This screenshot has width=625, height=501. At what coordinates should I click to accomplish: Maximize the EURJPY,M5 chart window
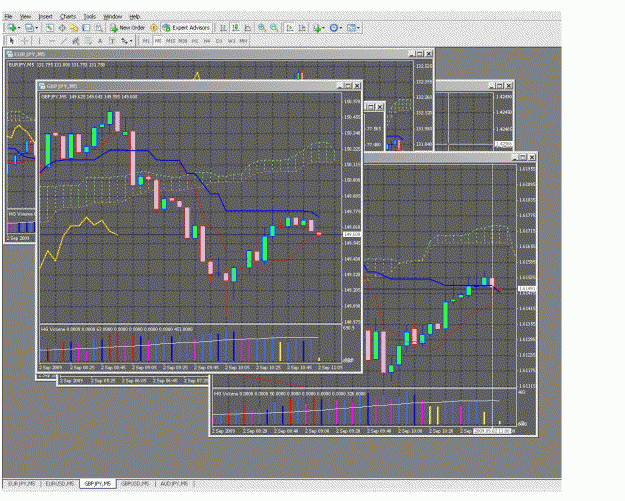click(420, 53)
